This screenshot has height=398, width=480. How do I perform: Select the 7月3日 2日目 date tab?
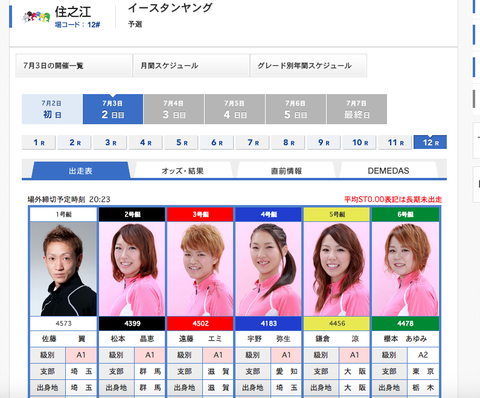point(113,109)
